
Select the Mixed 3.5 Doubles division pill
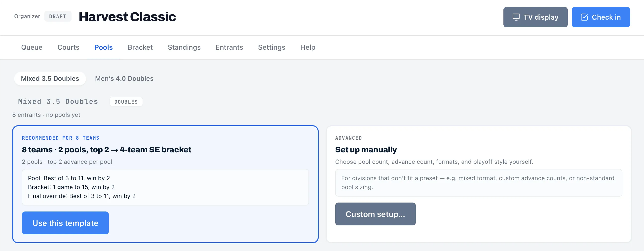coord(50,78)
